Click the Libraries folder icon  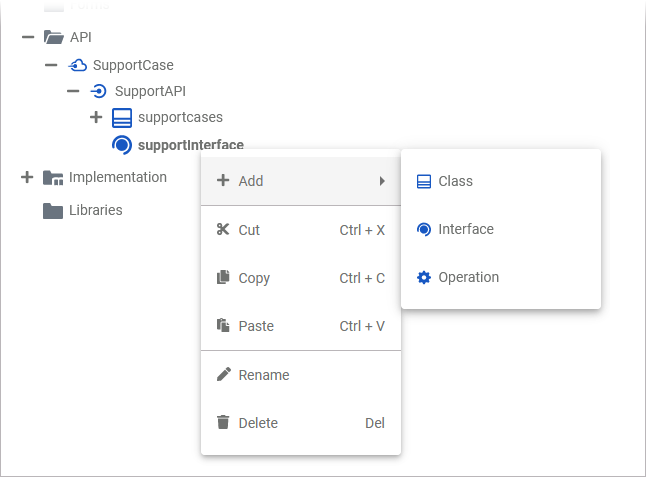click(x=53, y=211)
